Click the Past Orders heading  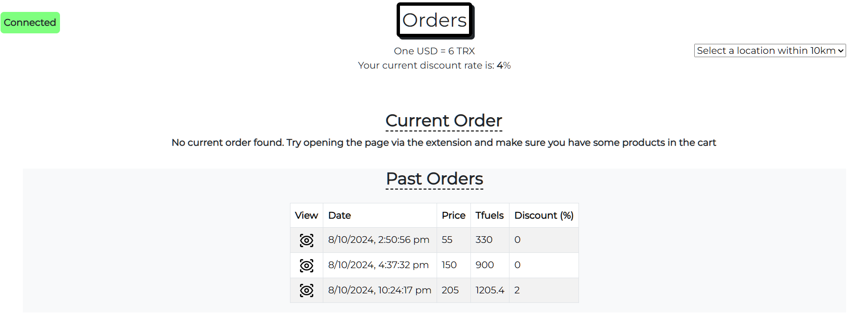point(434,179)
